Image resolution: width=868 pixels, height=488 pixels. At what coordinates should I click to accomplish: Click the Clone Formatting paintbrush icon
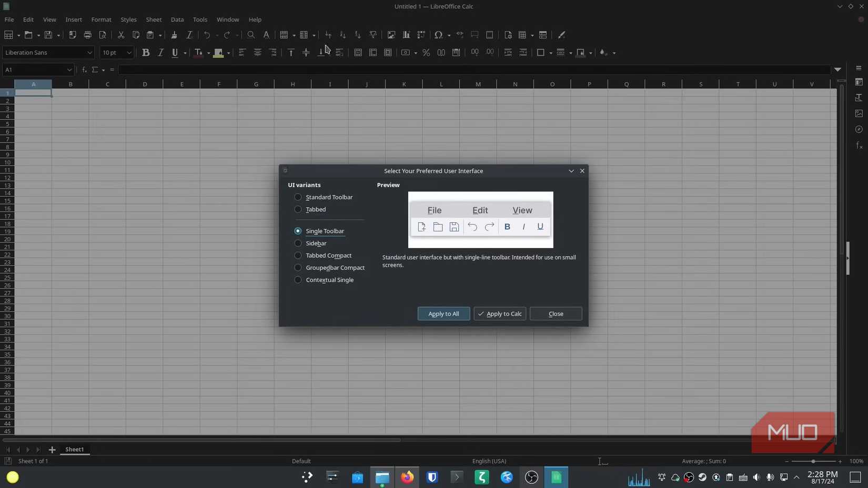point(174,35)
